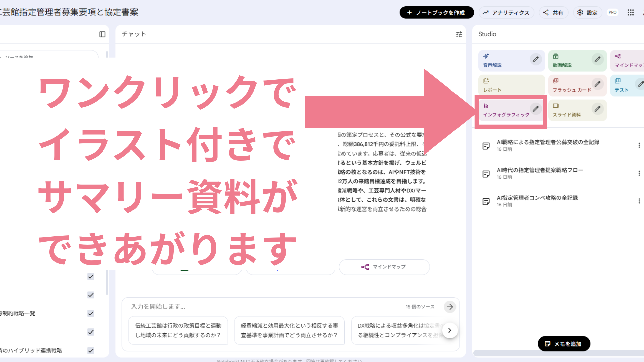The image size is (644, 362).
Task: Show next suggested questions with chevron
Action: click(x=450, y=330)
